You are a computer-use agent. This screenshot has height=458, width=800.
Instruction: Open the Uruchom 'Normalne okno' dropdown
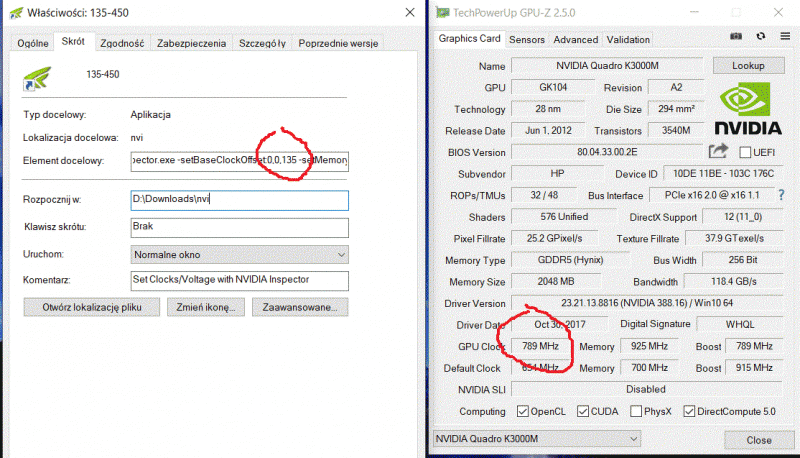(239, 255)
